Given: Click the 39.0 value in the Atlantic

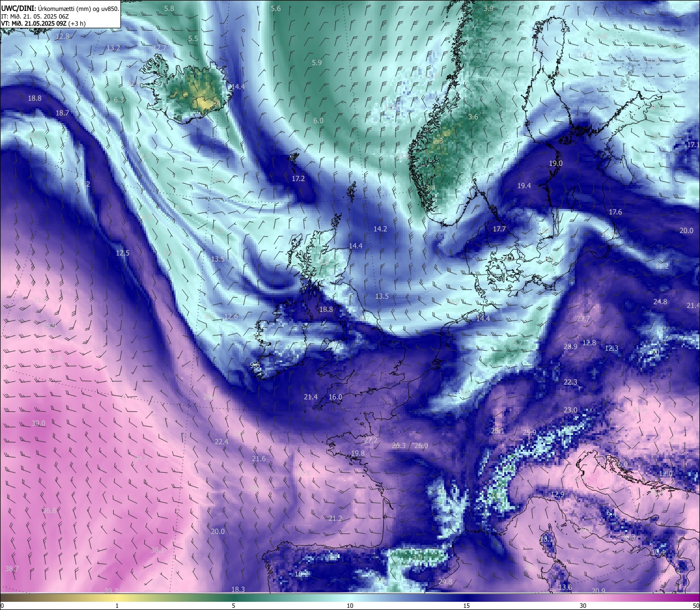Looking at the screenshot, I should coord(38,423).
